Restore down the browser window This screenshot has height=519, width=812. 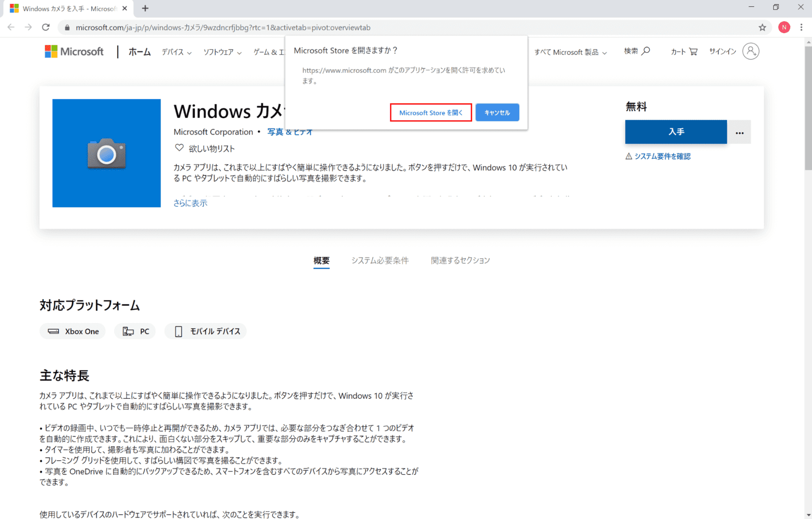[x=776, y=7]
